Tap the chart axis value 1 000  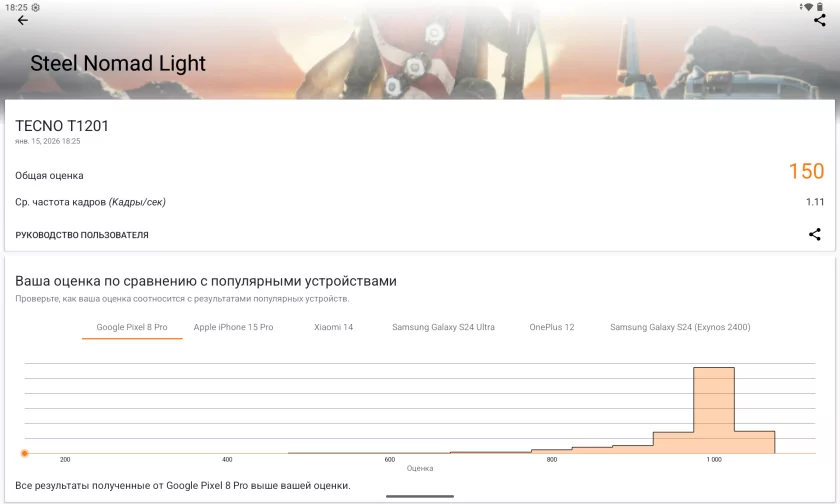(714, 460)
